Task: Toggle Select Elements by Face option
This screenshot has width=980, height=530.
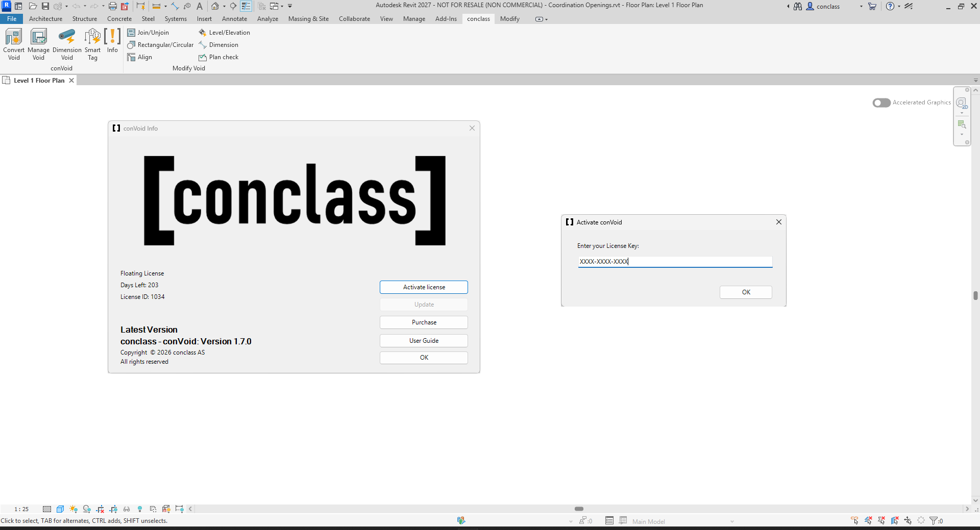Action: [x=895, y=521]
